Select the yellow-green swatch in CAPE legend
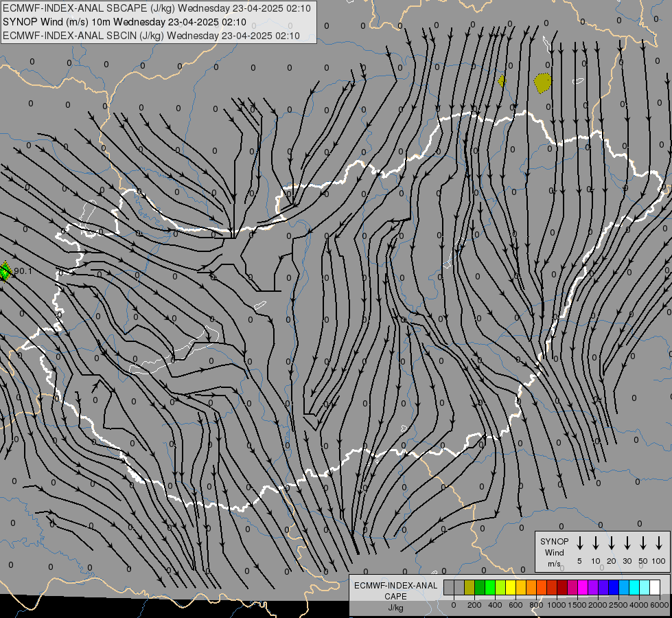Viewport: 672px width, 618px height. (x=500, y=587)
